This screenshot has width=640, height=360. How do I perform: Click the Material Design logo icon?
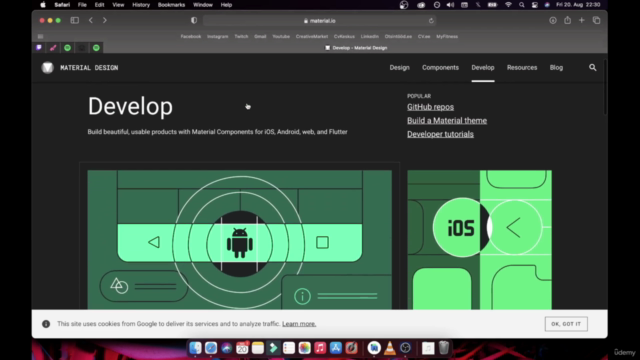pyautogui.click(x=47, y=67)
